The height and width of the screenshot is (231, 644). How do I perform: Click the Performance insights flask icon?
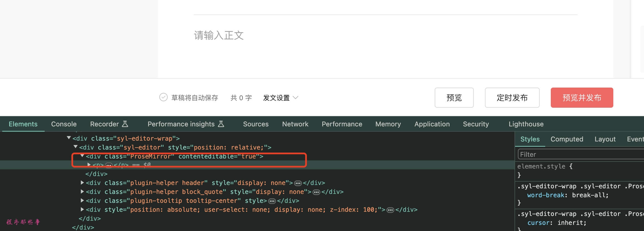point(221,124)
